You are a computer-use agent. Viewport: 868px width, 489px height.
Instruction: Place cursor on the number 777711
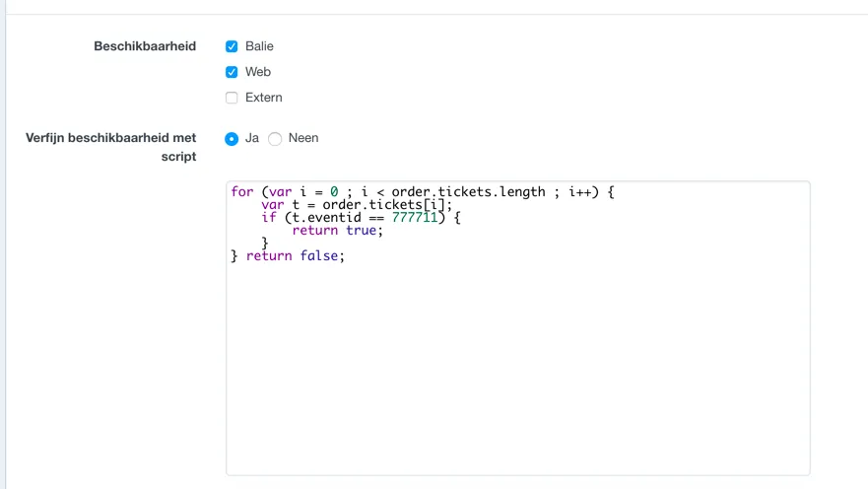click(415, 218)
